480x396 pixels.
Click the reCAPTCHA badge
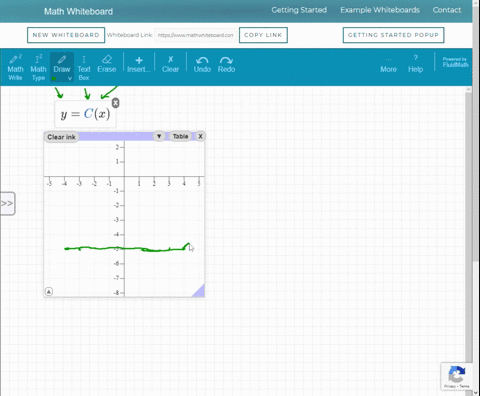[456, 376]
